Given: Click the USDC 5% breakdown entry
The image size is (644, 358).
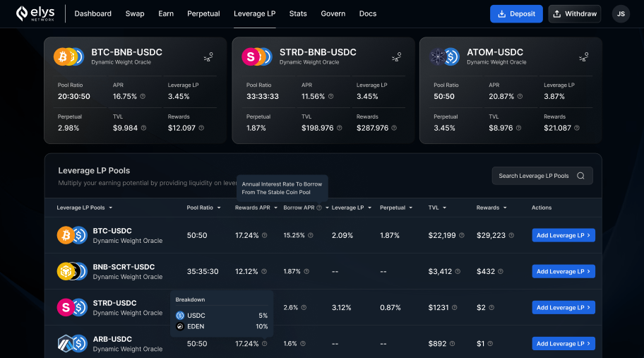Looking at the screenshot, I should pos(222,316).
